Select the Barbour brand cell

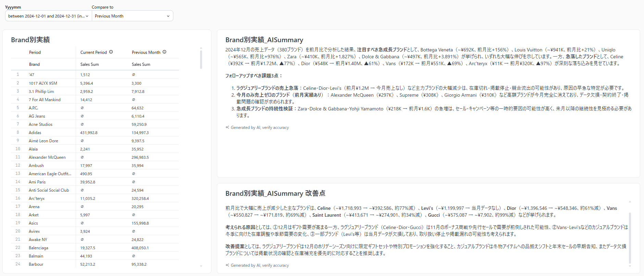click(36, 264)
